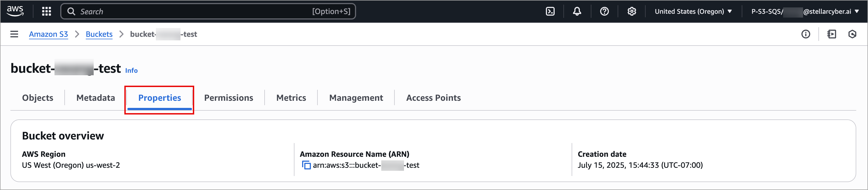Viewport: 868px width, 190px height.
Task: Copy the bucket ARN to clipboard
Action: (306, 165)
